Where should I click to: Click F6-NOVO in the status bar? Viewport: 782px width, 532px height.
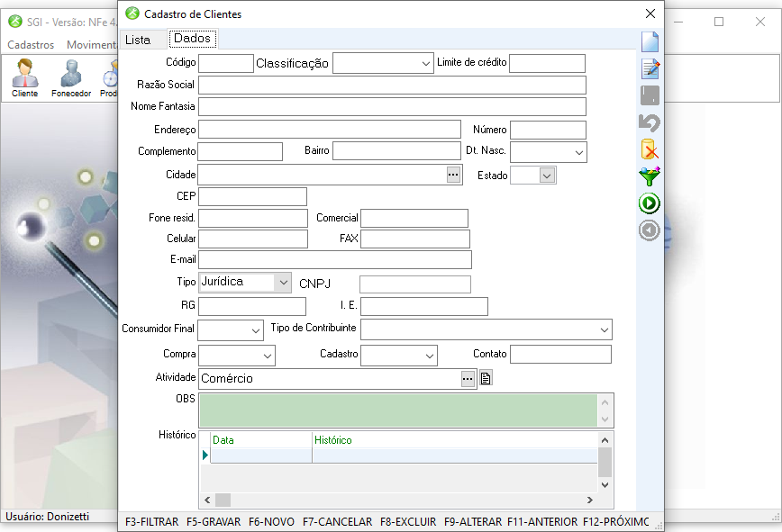[x=271, y=521]
